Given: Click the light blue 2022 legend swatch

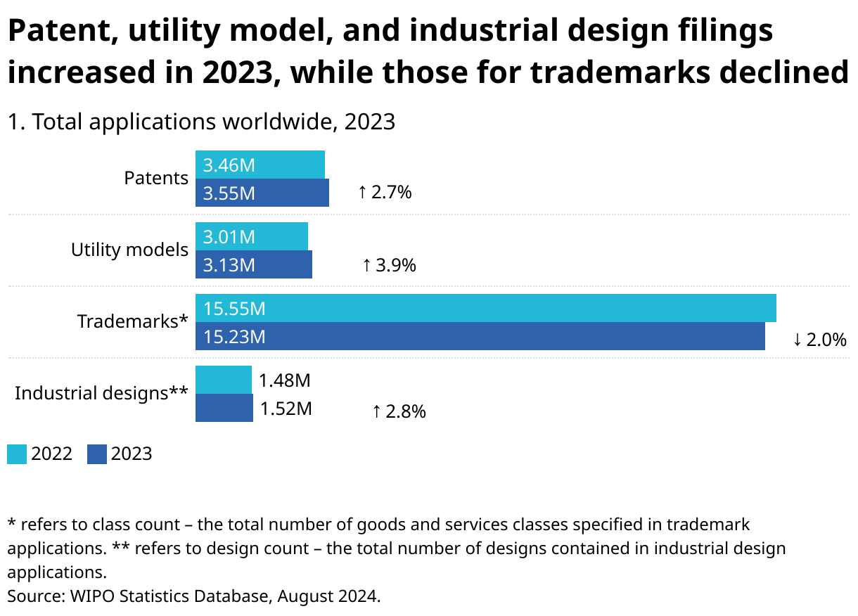Looking at the screenshot, I should coord(17,454).
